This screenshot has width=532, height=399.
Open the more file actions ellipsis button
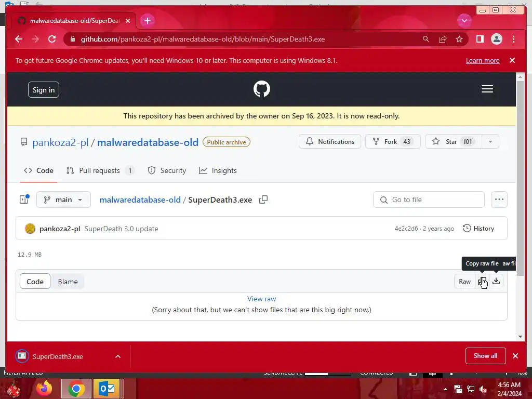[499, 199]
